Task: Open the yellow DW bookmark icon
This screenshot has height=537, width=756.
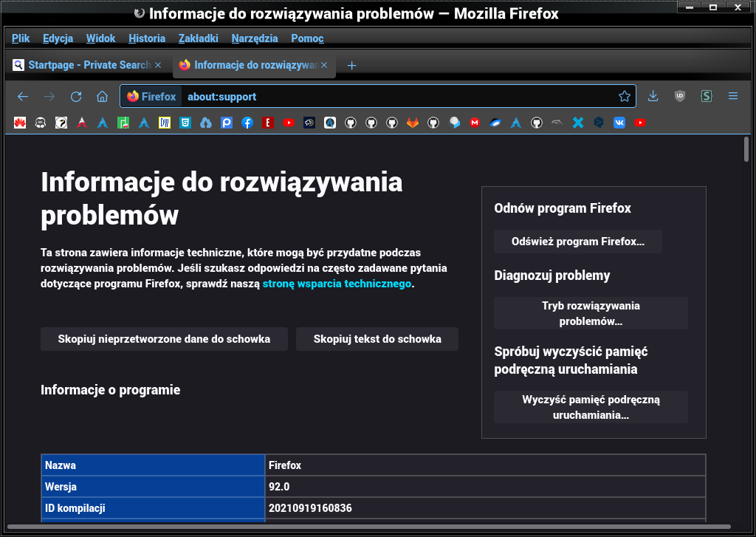Action: [x=165, y=123]
